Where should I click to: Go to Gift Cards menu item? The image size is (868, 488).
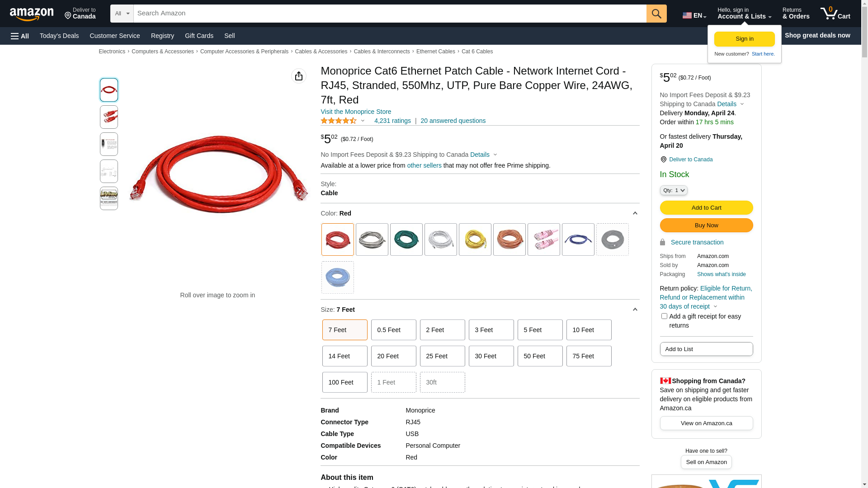[199, 36]
